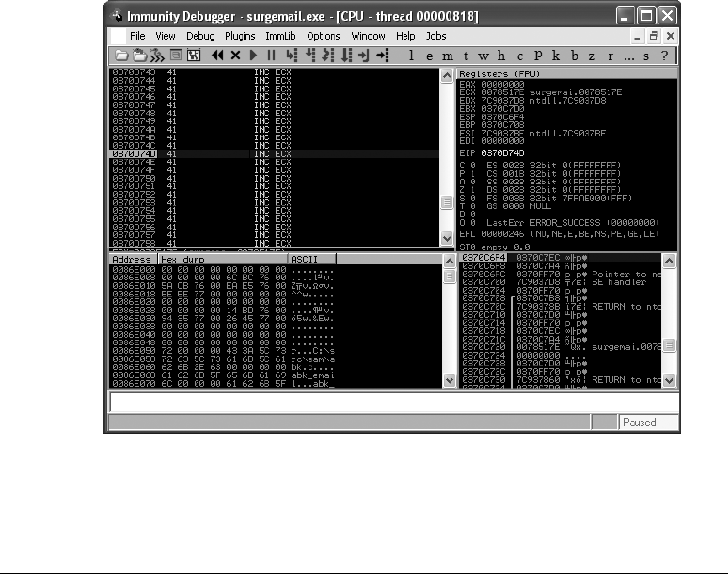Open the Window menu

tap(368, 36)
